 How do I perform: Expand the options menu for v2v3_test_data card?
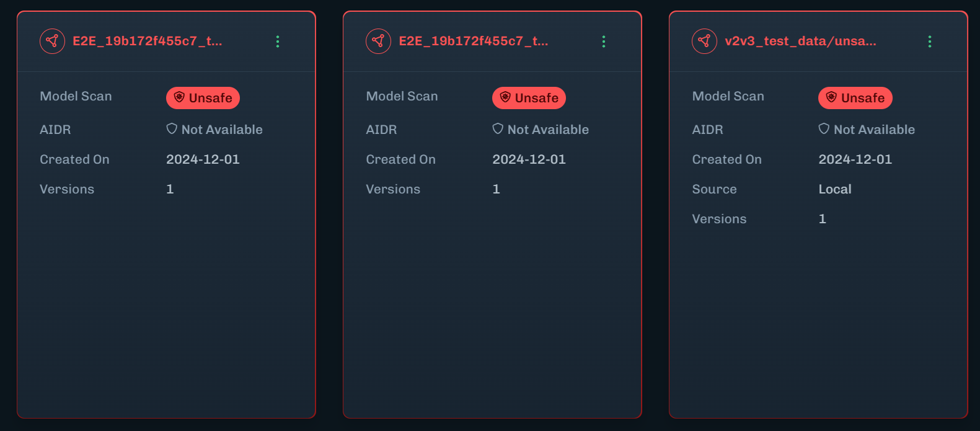pos(930,42)
